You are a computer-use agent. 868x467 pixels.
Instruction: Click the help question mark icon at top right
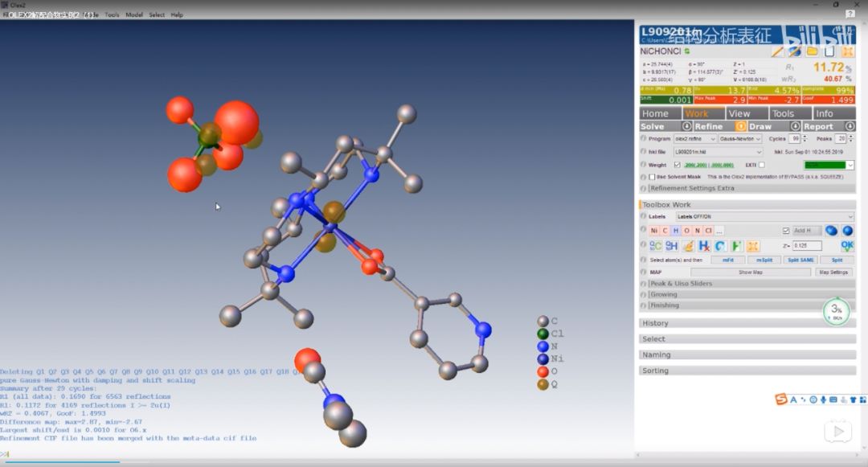point(850,14)
